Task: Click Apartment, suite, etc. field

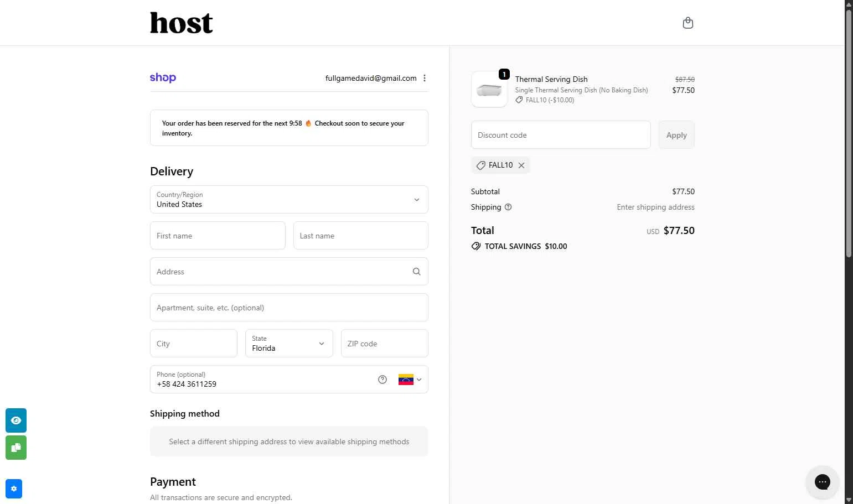Action: click(x=289, y=308)
